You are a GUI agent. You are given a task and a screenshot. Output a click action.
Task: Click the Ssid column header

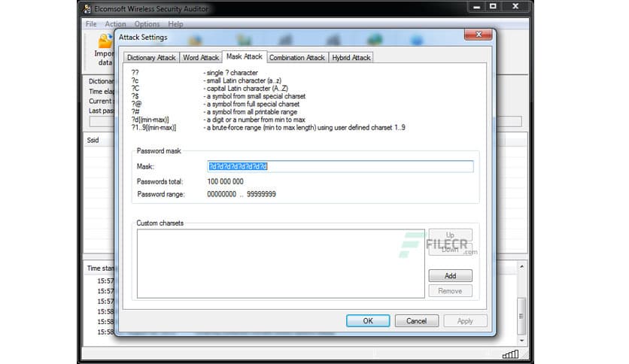93,141
